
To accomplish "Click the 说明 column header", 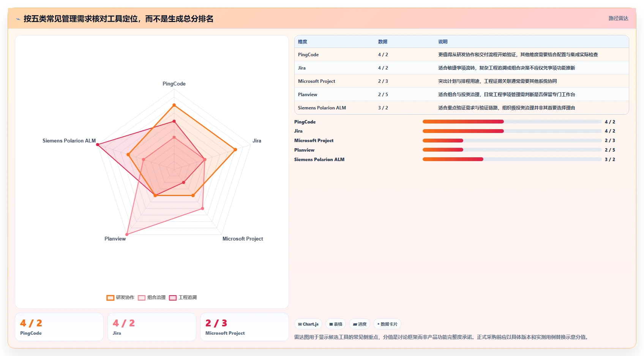I will pyautogui.click(x=443, y=42).
